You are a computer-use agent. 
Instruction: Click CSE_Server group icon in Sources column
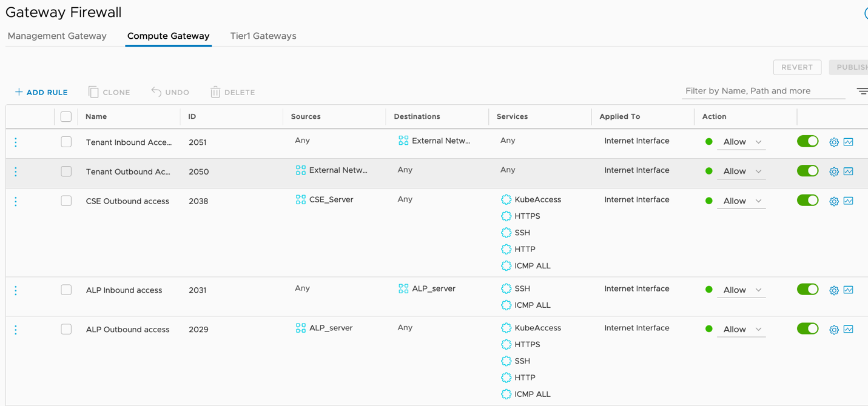[301, 200]
